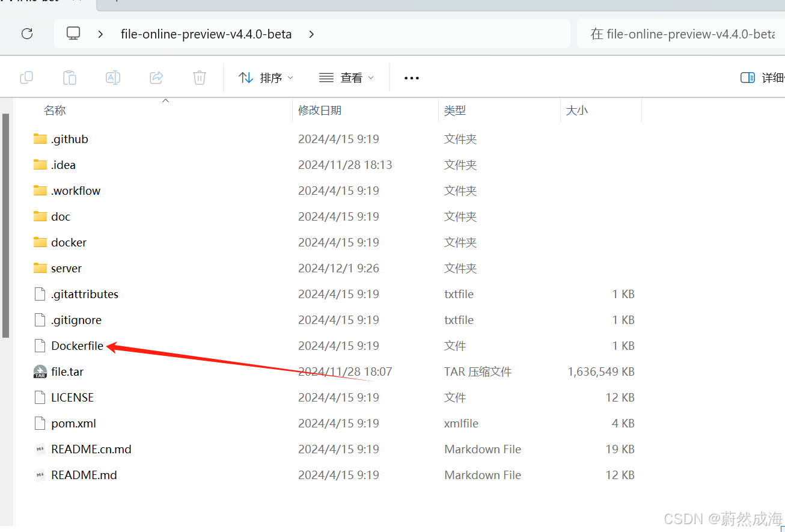Sort by 大小 column header
The image size is (785, 532).
(x=577, y=111)
